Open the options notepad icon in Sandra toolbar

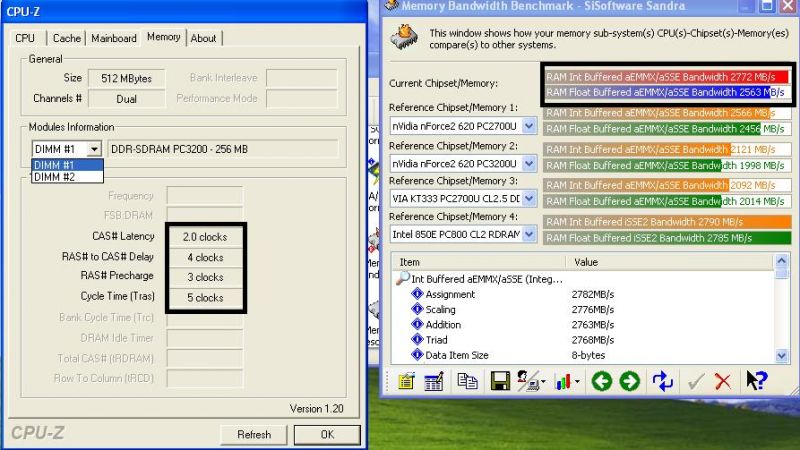[x=406, y=381]
